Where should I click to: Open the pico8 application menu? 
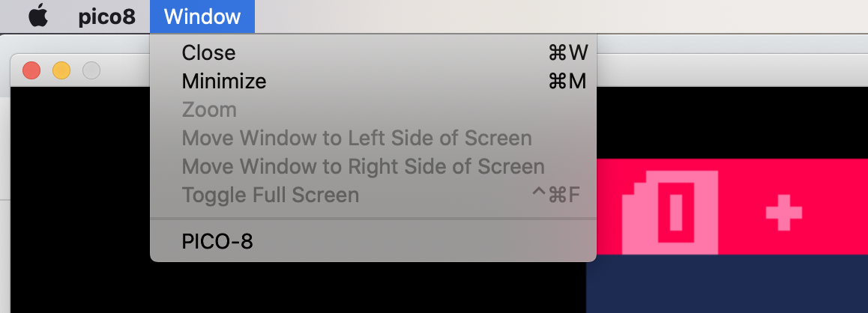point(107,16)
